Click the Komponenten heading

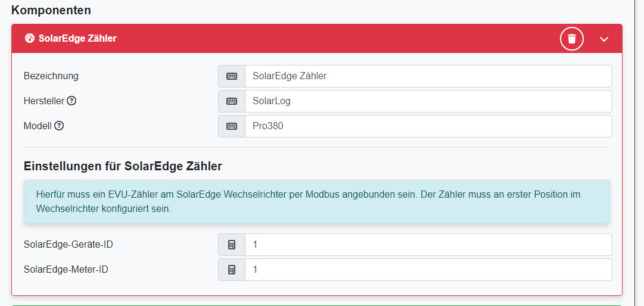(x=51, y=10)
